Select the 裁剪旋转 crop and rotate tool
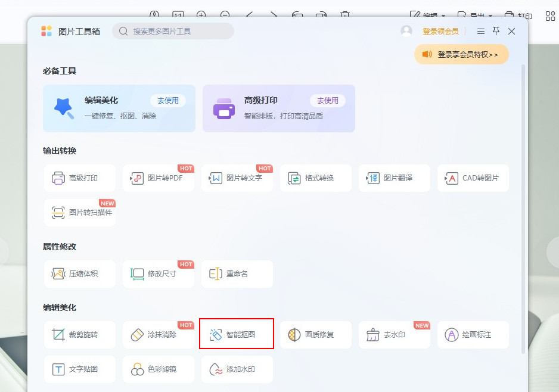Screen dimensions: 559x392 tap(79, 334)
